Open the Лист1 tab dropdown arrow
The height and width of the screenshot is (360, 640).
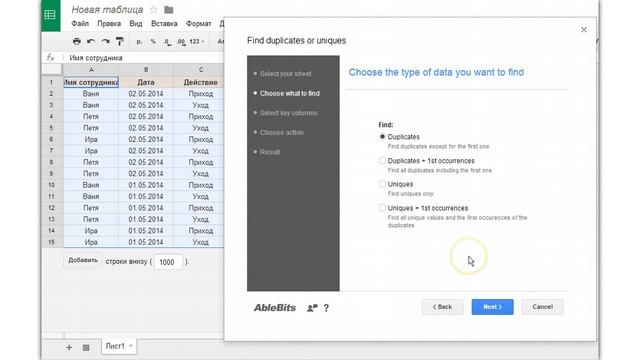point(131,346)
